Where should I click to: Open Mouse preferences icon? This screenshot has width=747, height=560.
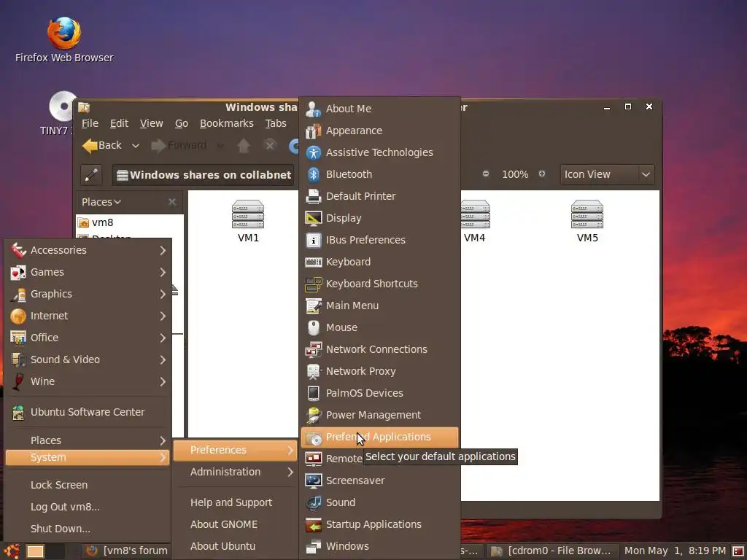click(x=313, y=327)
